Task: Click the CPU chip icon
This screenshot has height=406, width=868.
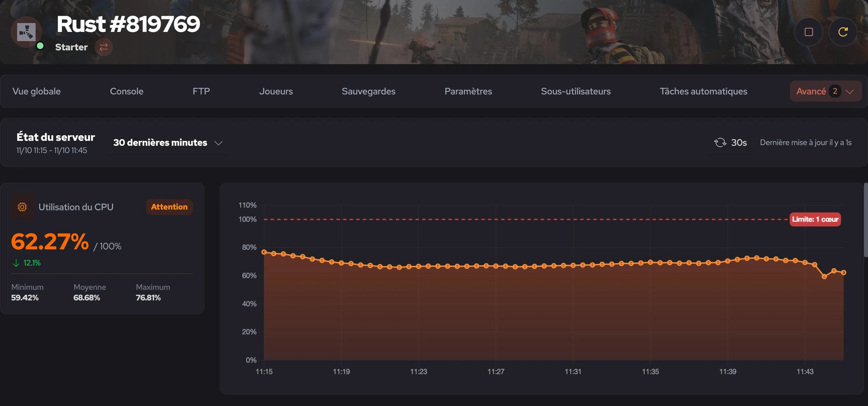Action: (x=22, y=207)
